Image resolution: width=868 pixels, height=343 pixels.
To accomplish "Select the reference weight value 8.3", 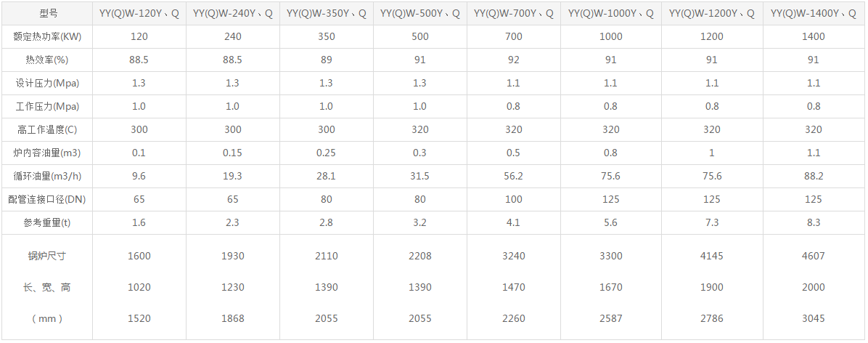I will click(x=814, y=222).
